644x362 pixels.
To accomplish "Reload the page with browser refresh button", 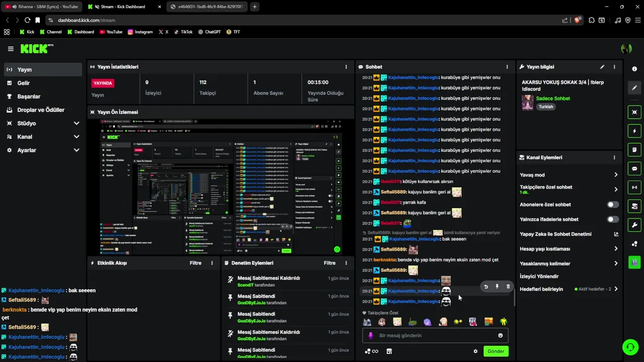I will pyautogui.click(x=27, y=20).
